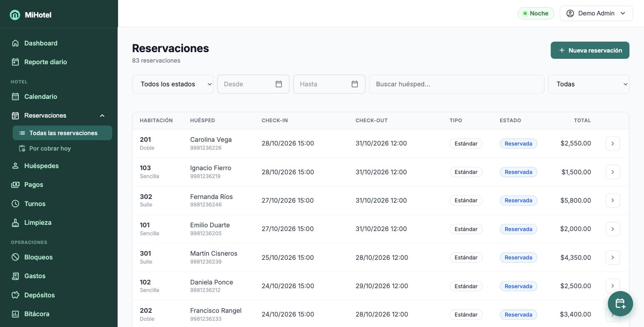Click the Reservada status for Carolina Vega
This screenshot has height=327, width=644.
518,143
